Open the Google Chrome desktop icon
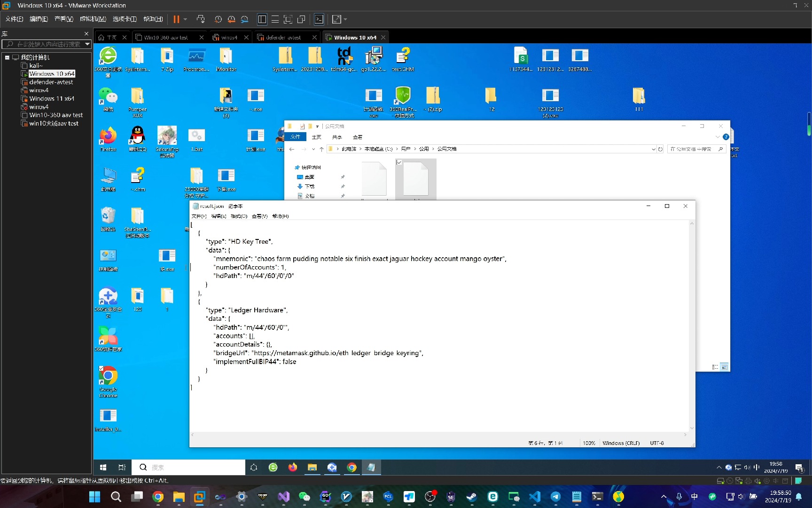Image resolution: width=812 pixels, height=508 pixels. click(x=108, y=382)
